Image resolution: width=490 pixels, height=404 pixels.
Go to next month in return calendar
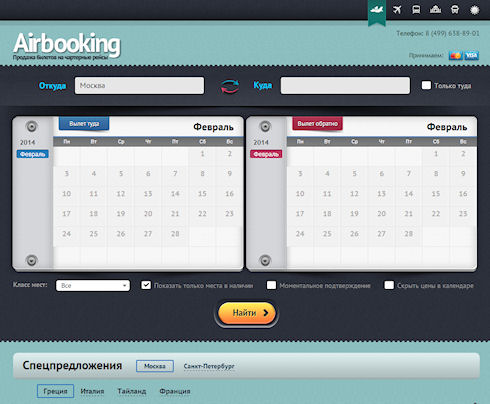265,260
